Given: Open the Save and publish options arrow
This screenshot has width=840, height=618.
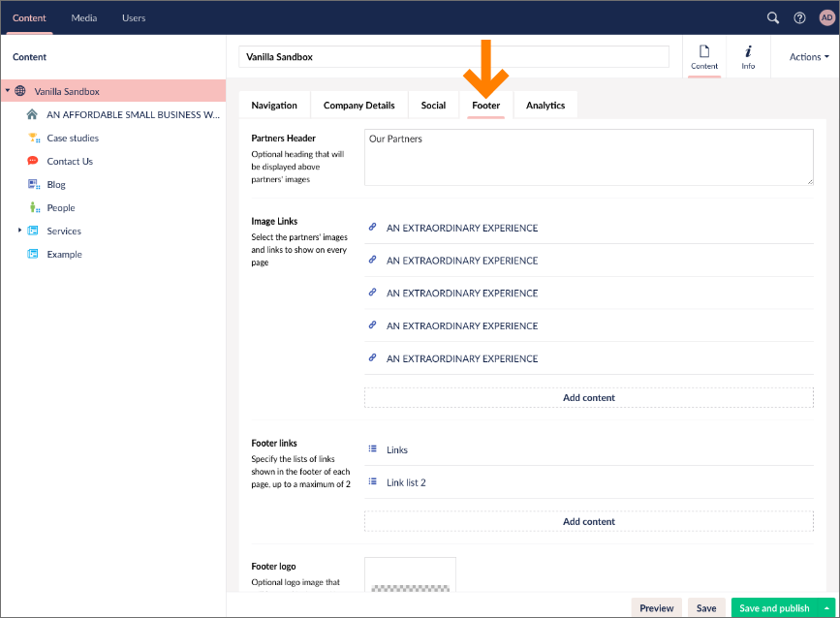Looking at the screenshot, I should (x=826, y=608).
